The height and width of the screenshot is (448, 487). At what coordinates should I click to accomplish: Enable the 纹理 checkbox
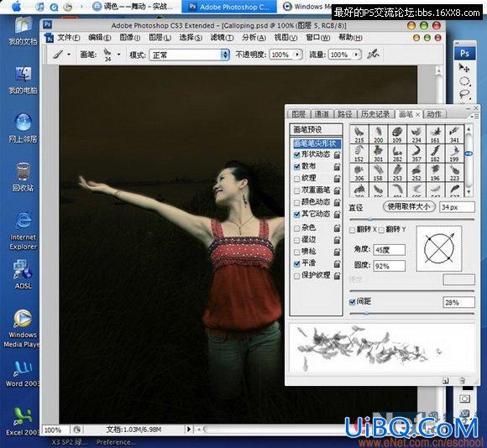[x=296, y=179]
